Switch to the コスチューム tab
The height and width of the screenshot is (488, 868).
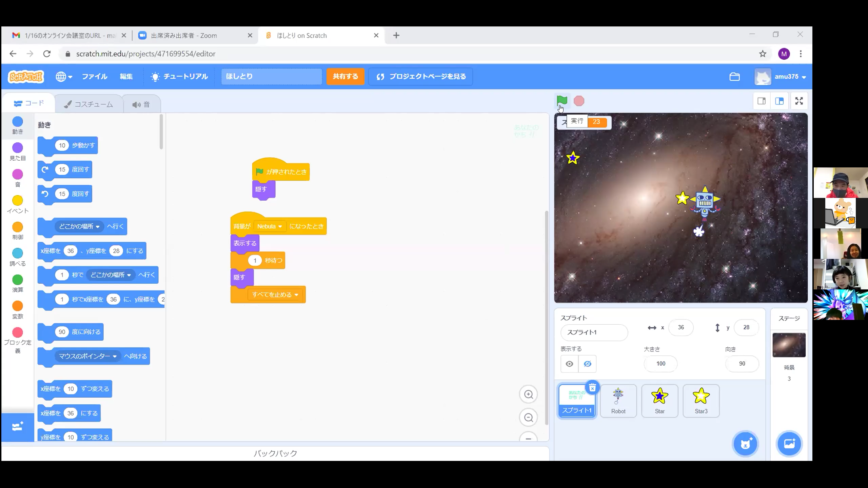(x=88, y=104)
